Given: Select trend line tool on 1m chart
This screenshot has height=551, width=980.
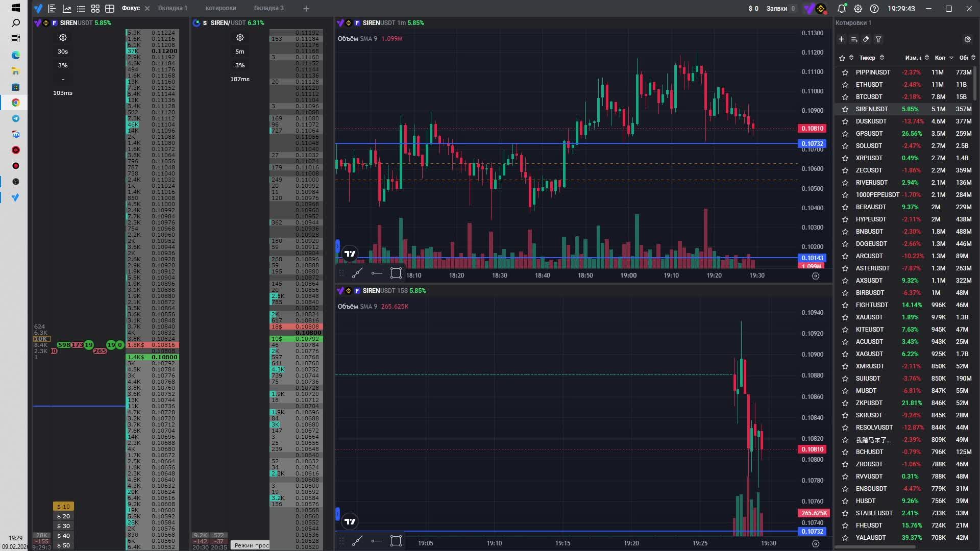Looking at the screenshot, I should click(x=357, y=273).
